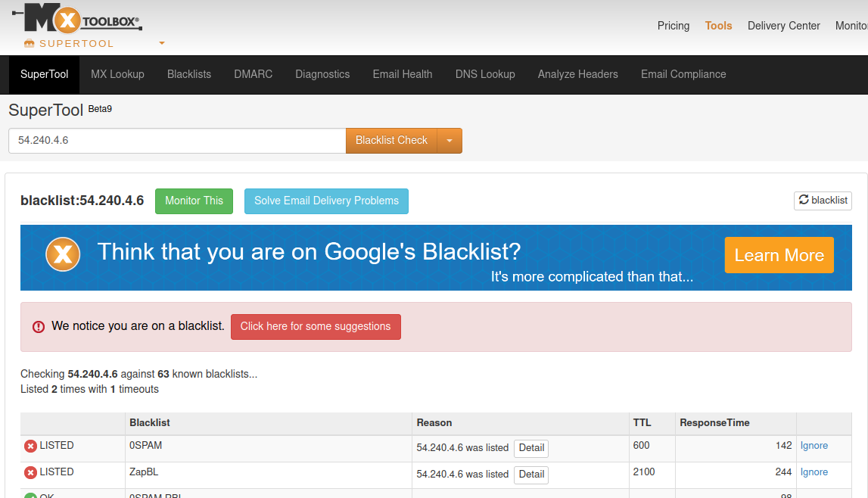Viewport: 868px width, 498px height.
Task: Click the orange toolbox icon beside SUPERTOOL
Action: pyautogui.click(x=30, y=44)
